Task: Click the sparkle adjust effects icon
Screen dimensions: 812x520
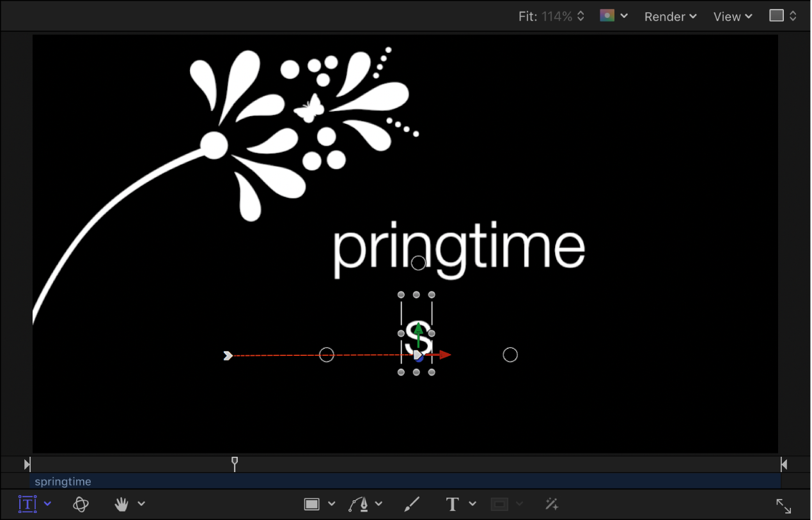Action: 552,504
